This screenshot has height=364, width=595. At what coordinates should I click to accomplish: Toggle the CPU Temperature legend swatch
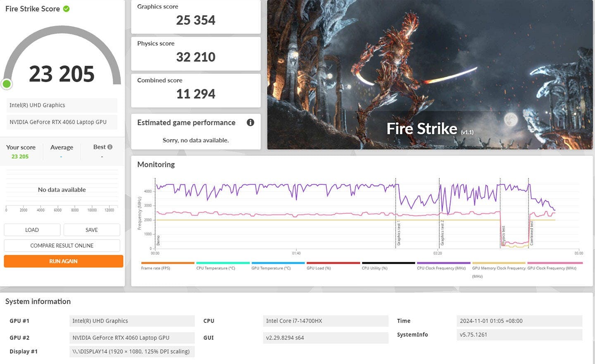(x=223, y=263)
